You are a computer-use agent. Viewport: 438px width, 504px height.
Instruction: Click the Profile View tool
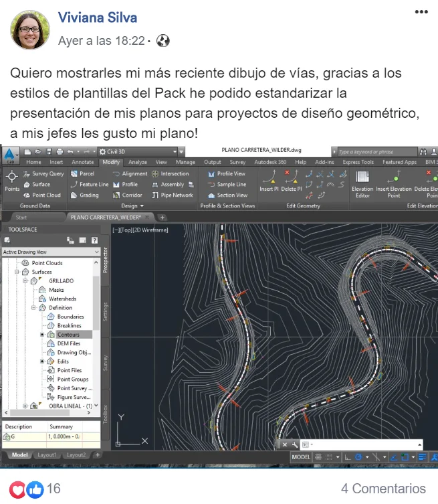click(227, 173)
